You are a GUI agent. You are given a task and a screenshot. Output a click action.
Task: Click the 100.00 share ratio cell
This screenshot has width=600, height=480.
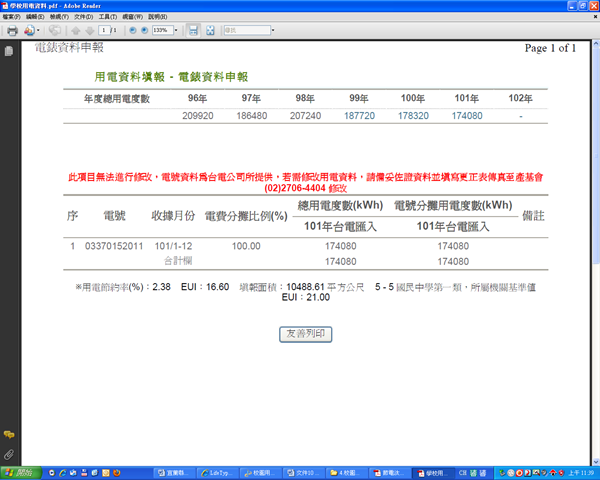246,246
